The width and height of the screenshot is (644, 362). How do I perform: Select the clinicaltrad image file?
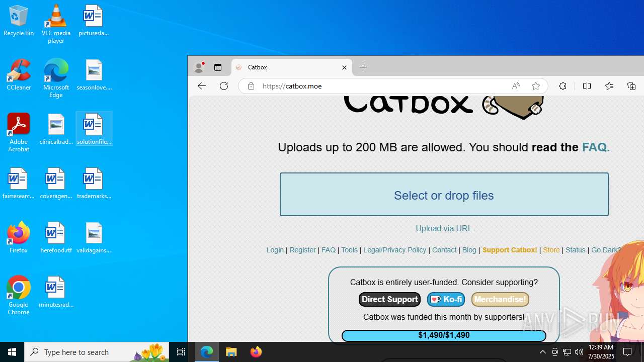tap(56, 129)
